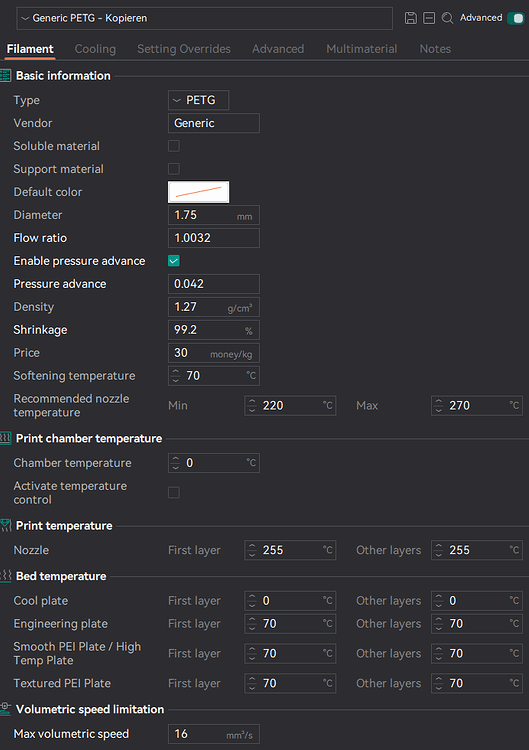Click the Shrinkage setting label

click(40, 330)
